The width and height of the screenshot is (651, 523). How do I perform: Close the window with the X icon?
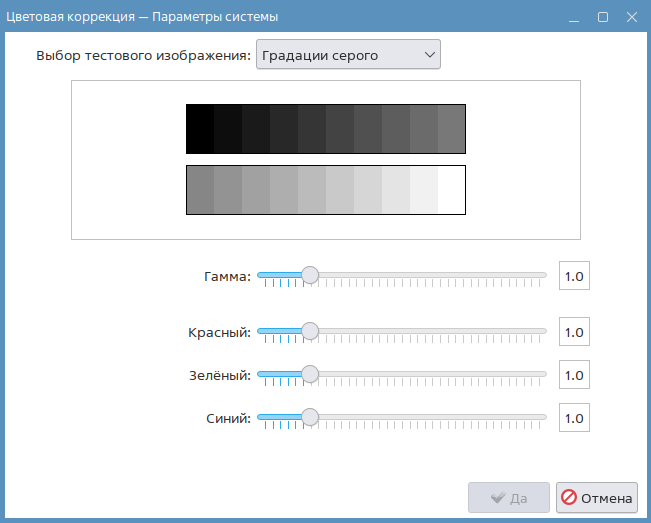tap(630, 17)
